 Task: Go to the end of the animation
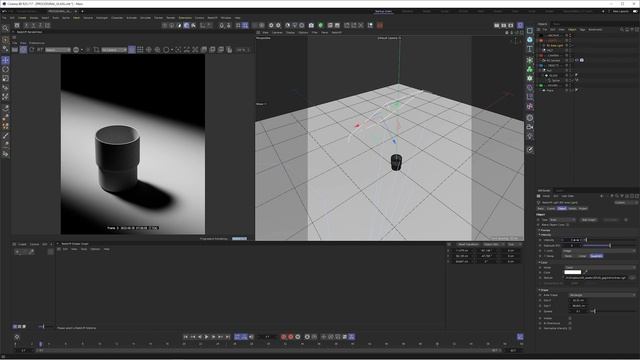(x=227, y=337)
